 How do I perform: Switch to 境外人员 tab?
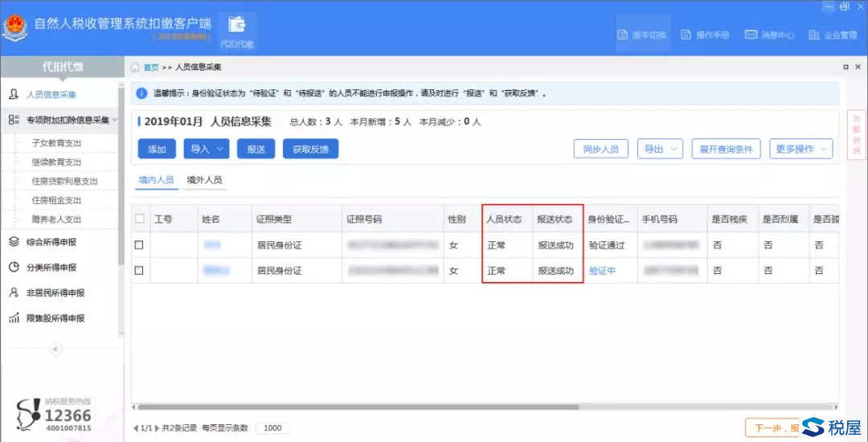(204, 180)
